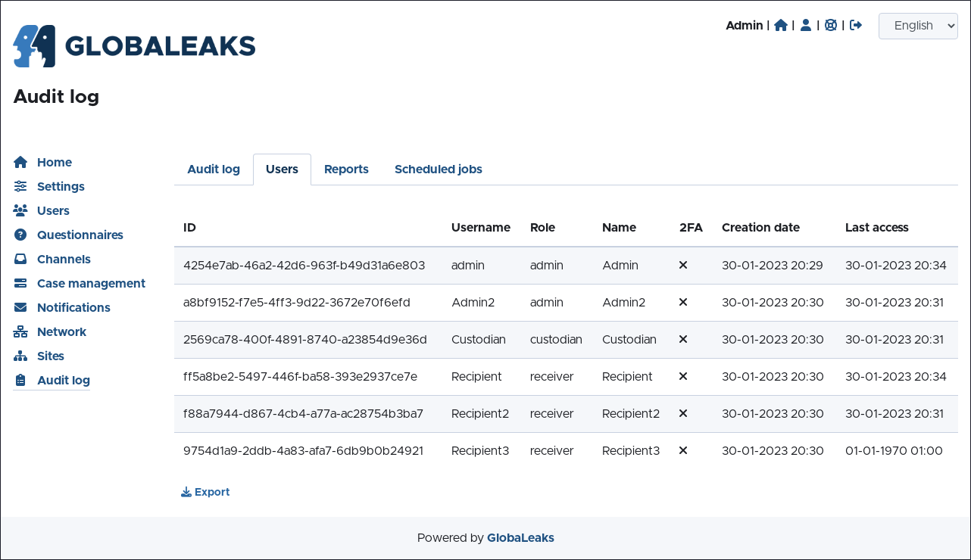Open Settings from the sidebar
This screenshot has width=971, height=560.
61,187
